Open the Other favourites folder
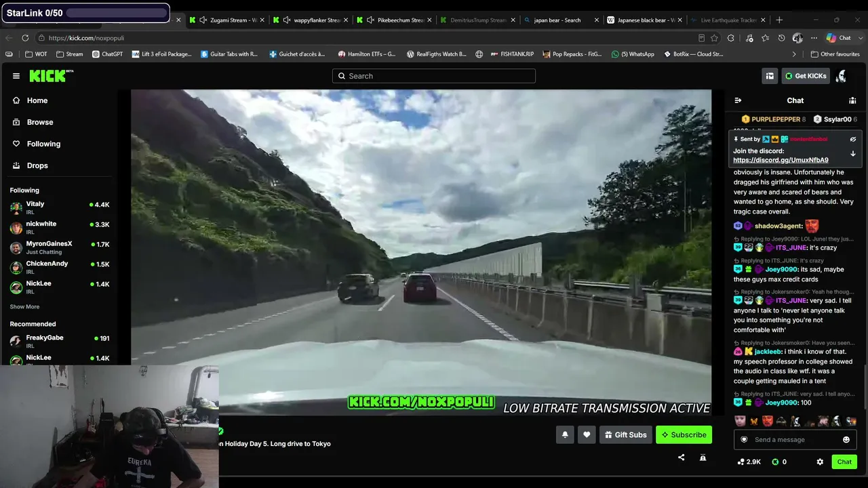This screenshot has height=488, width=868. [835, 54]
